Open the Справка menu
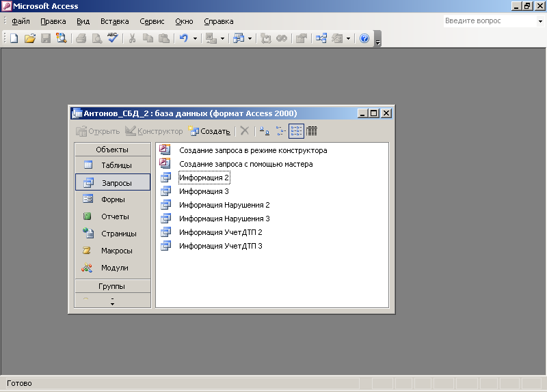Viewport: 547px width, 392px height. pos(218,21)
